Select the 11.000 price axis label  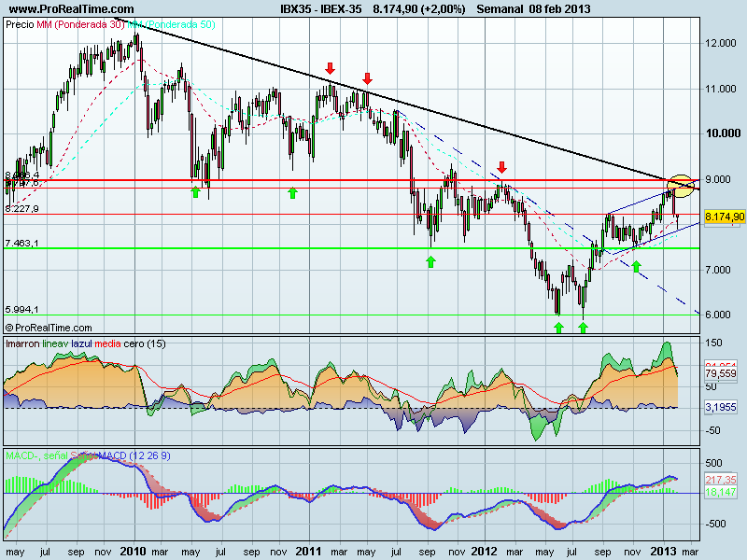tap(720, 89)
